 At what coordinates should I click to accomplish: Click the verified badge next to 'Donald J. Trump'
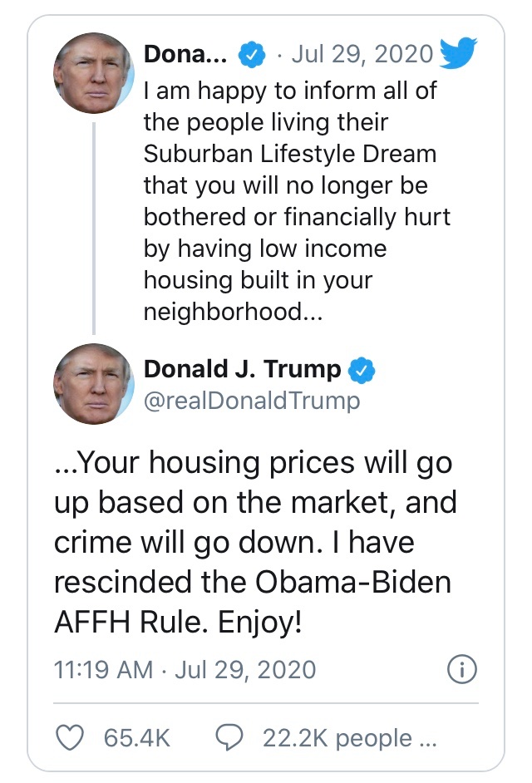tap(362, 368)
